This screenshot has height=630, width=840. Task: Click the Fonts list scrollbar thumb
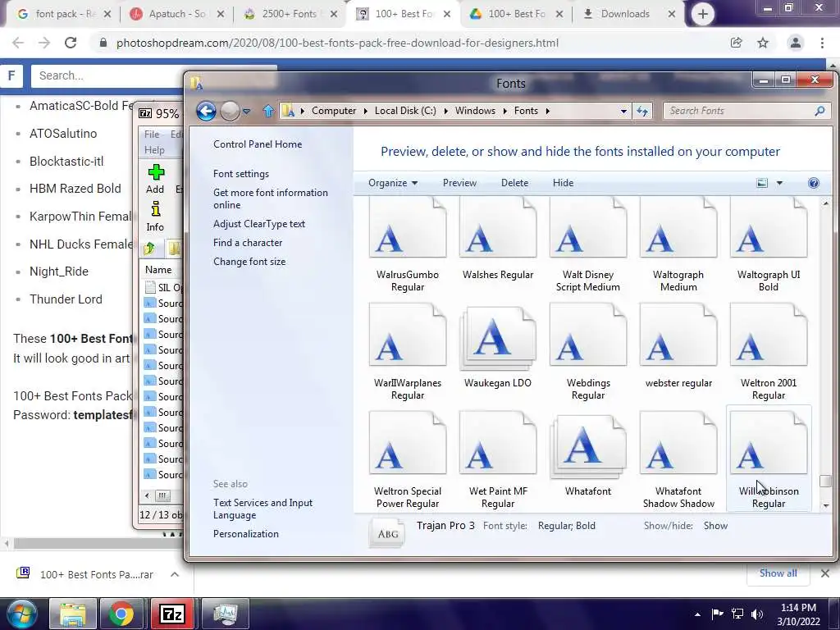pyautogui.click(x=825, y=481)
